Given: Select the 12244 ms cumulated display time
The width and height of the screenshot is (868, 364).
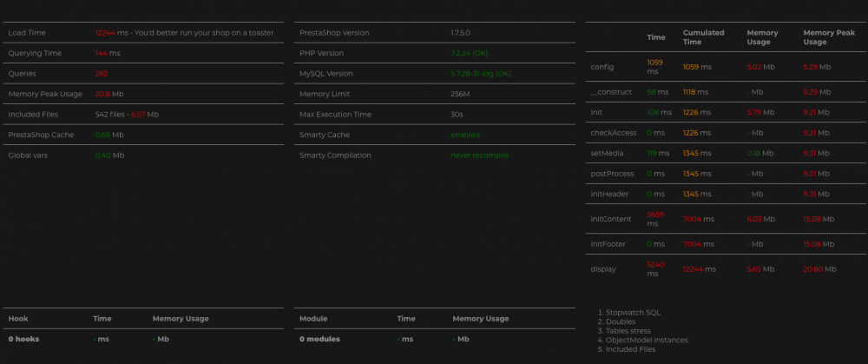Looking at the screenshot, I should [700, 269].
